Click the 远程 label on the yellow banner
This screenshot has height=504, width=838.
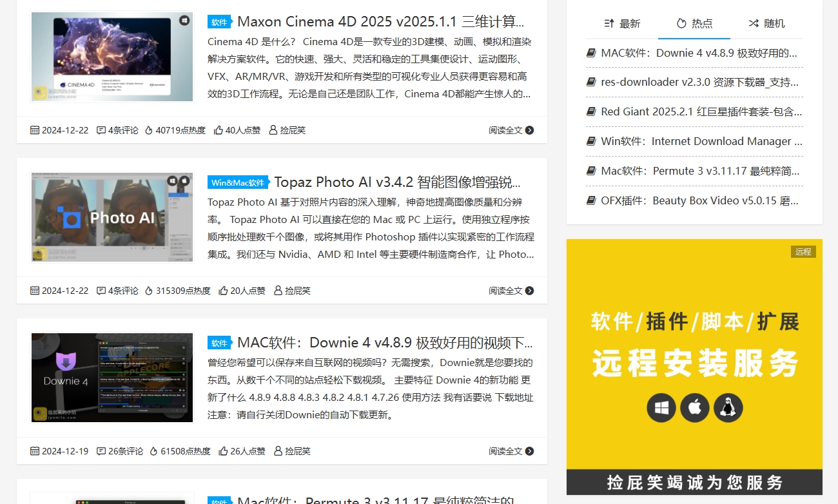(803, 251)
